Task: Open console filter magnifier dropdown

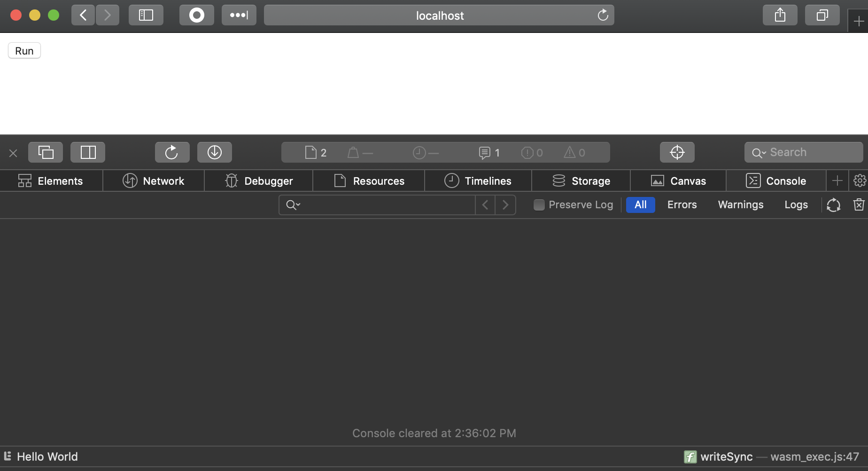Action: click(x=293, y=205)
